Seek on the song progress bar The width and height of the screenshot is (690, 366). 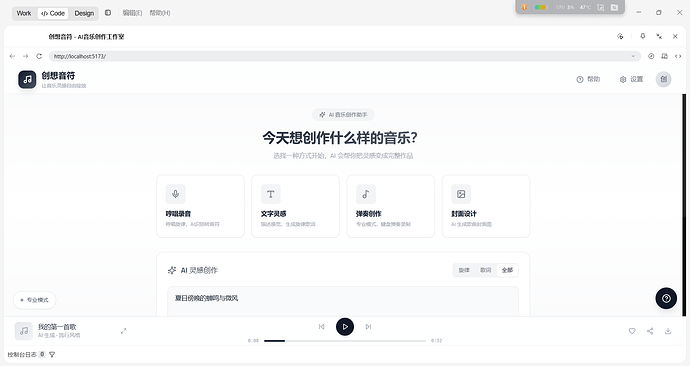point(345,340)
